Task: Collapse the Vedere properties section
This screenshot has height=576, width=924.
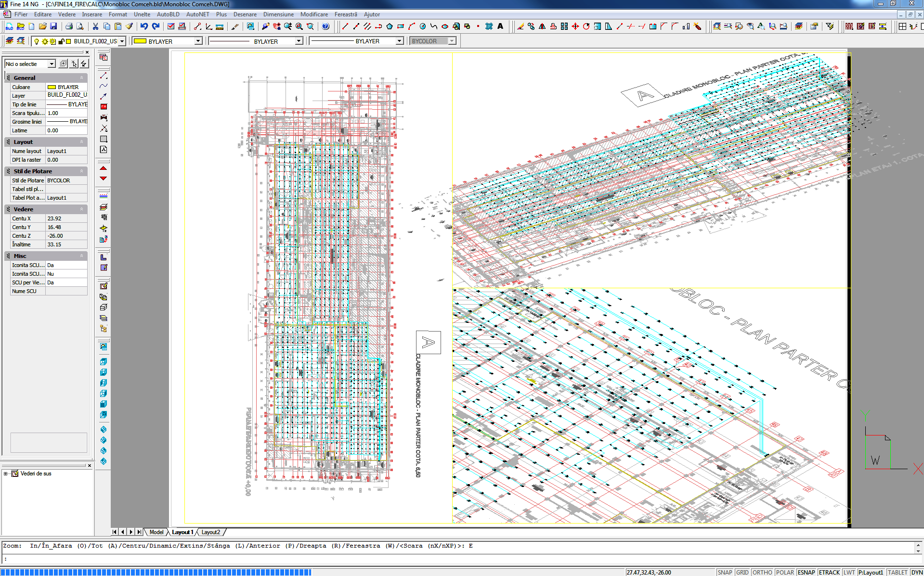Action: tap(81, 209)
